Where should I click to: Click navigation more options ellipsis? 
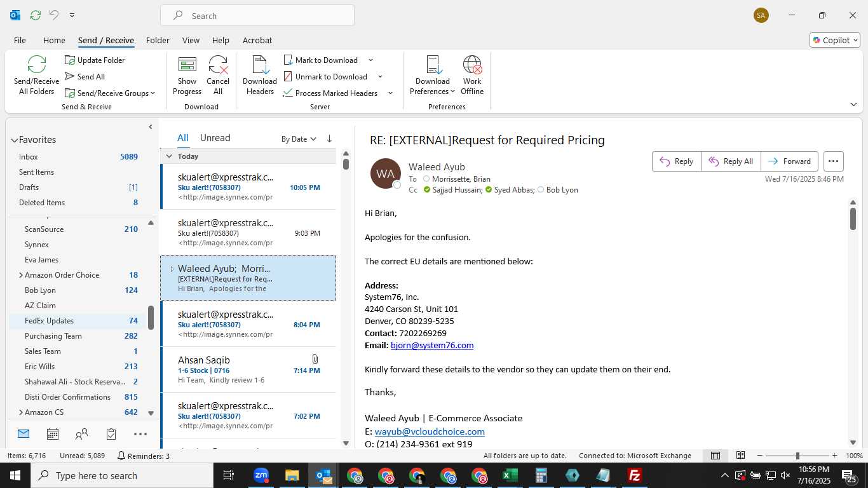pos(140,434)
